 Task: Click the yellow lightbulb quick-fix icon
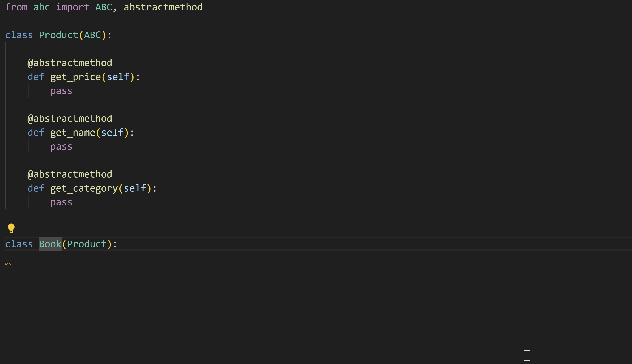pyautogui.click(x=11, y=228)
